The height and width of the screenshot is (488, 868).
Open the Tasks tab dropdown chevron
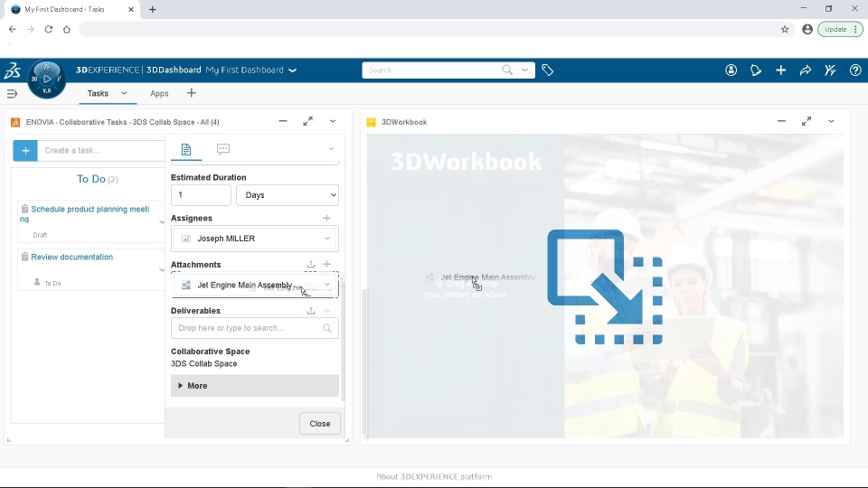click(x=124, y=93)
